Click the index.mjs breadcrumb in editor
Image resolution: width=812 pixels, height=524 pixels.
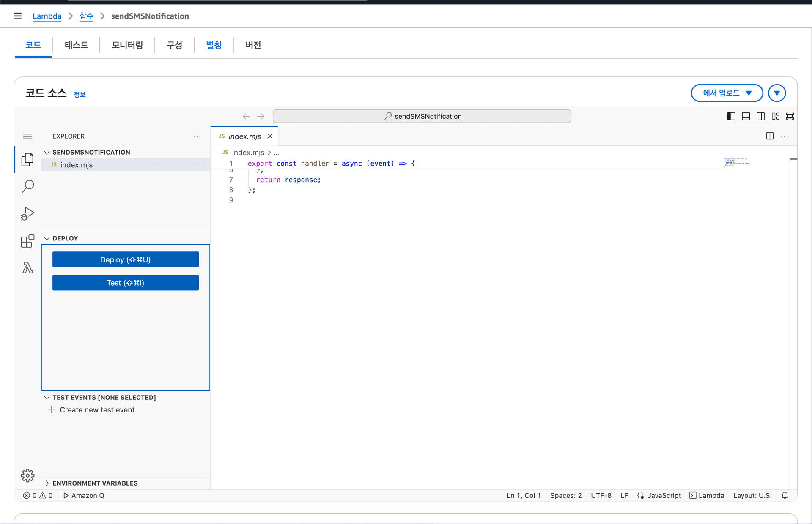248,153
